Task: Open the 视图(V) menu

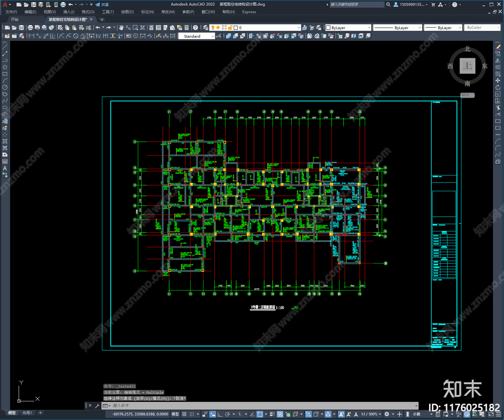Action: click(50, 12)
